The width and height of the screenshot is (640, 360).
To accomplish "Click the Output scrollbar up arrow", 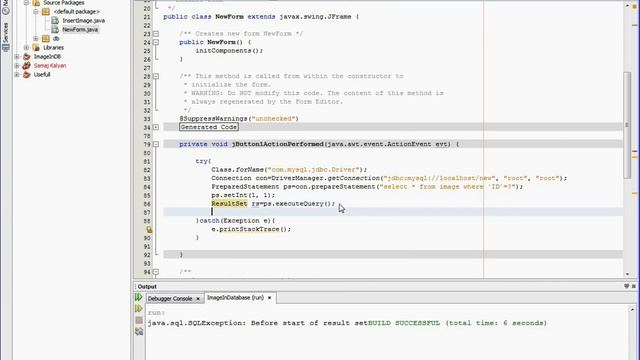I will [632, 310].
